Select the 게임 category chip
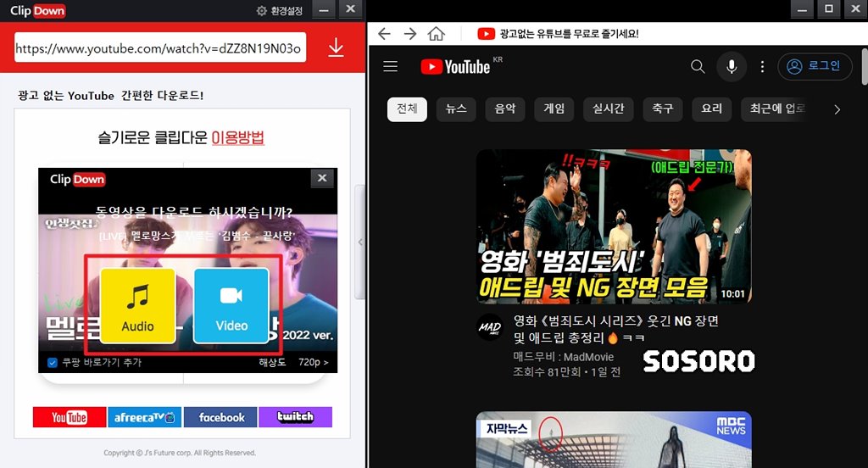868x468 pixels. [x=554, y=109]
